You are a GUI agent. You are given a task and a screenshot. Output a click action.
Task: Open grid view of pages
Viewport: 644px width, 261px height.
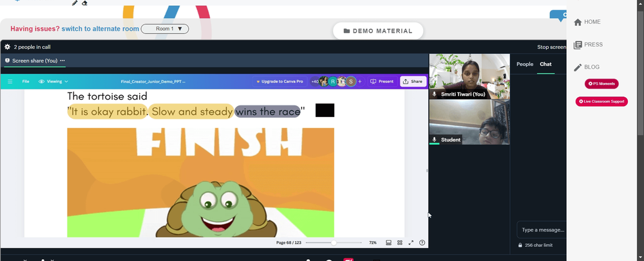tap(400, 242)
